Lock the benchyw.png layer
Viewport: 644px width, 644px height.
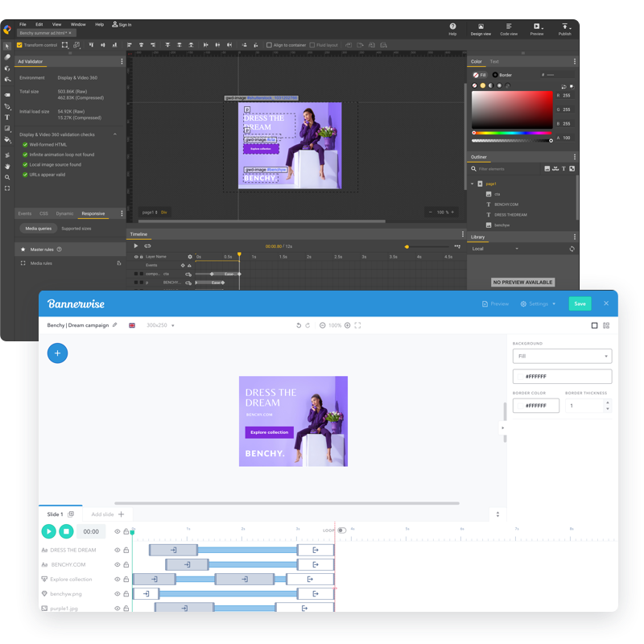coord(126,593)
